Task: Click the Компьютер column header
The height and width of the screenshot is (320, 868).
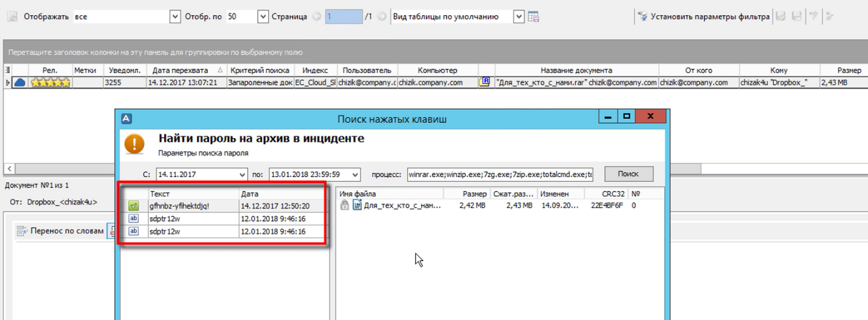Action: [x=438, y=70]
